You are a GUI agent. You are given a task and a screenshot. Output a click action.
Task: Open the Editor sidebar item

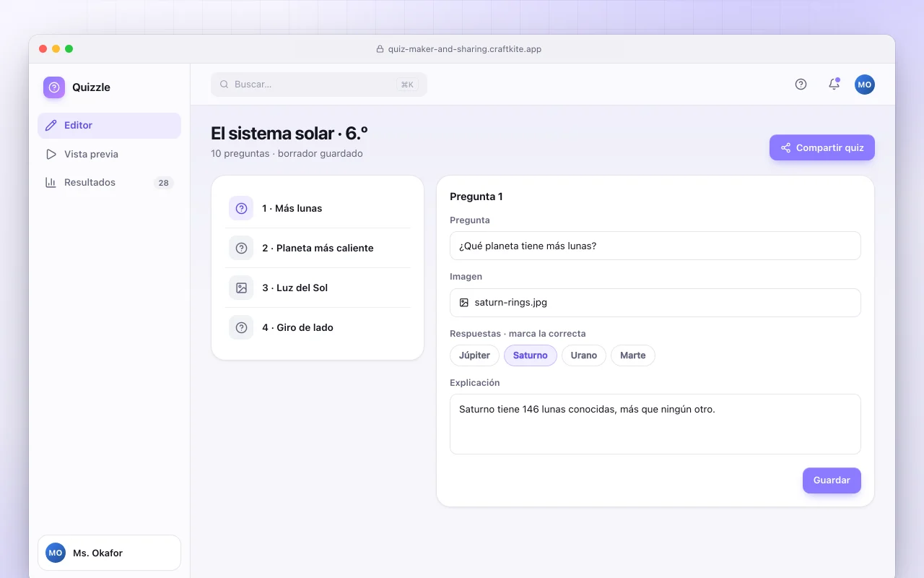pyautogui.click(x=109, y=126)
